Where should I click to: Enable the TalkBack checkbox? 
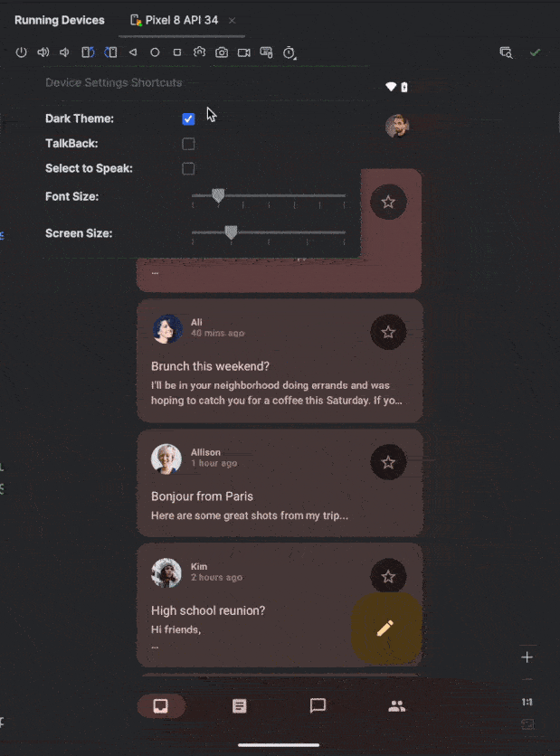click(188, 144)
